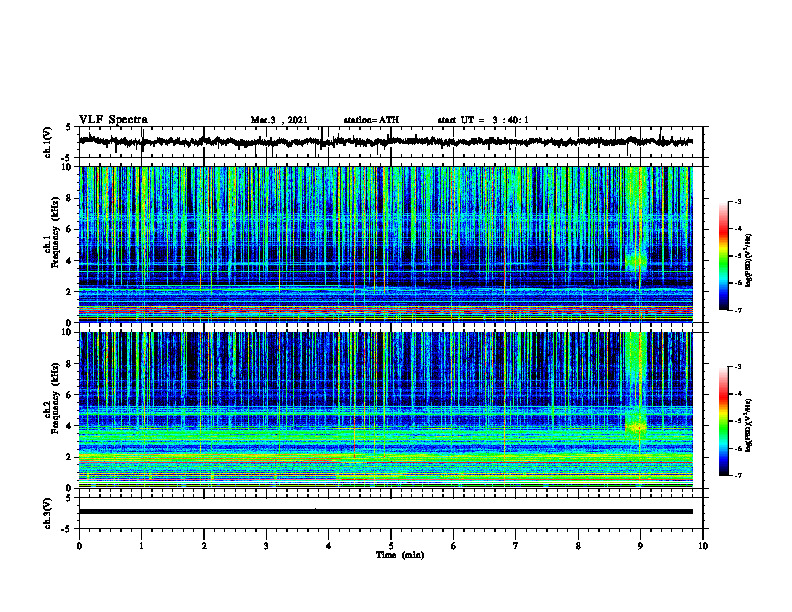Click the "start UT = 3 :40: 1" text
Viewport: 792px width, 612px height.
pos(483,120)
